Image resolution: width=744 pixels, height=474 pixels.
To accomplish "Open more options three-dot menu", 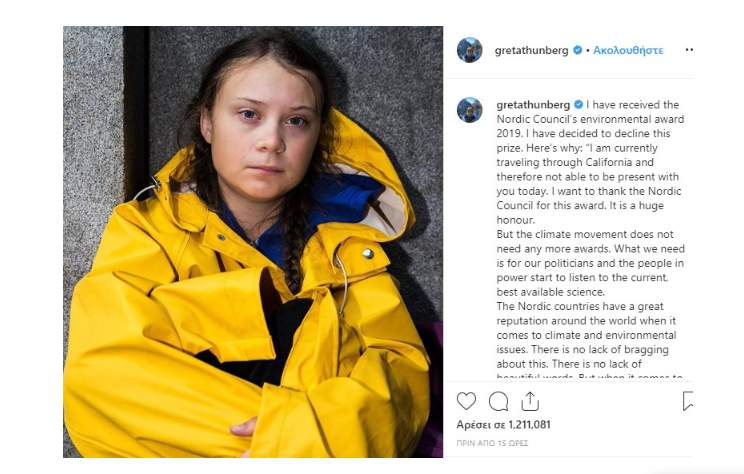I will tap(689, 50).
